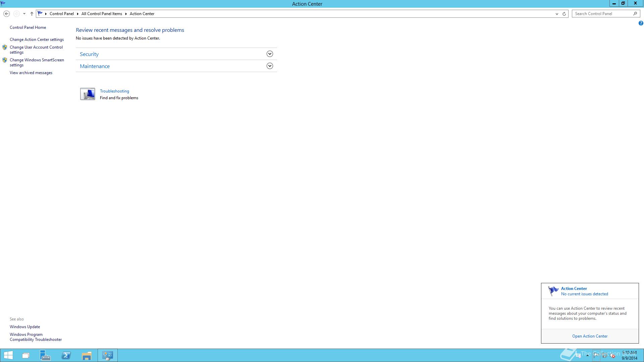The width and height of the screenshot is (644, 362).
Task: Open the Windows Start button
Action: pos(8,355)
